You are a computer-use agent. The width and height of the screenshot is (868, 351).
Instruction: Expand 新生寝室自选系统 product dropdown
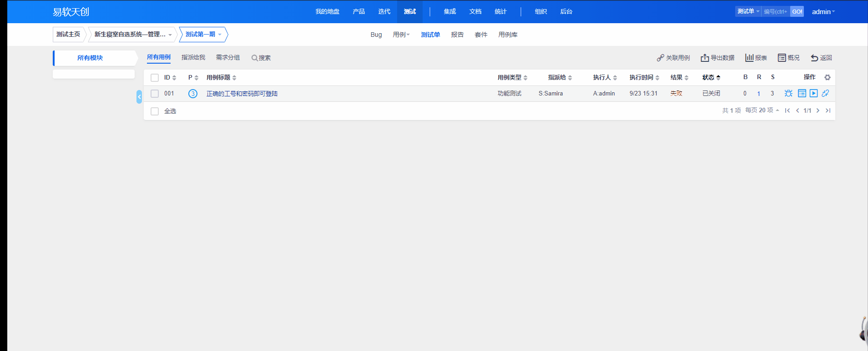(132, 35)
